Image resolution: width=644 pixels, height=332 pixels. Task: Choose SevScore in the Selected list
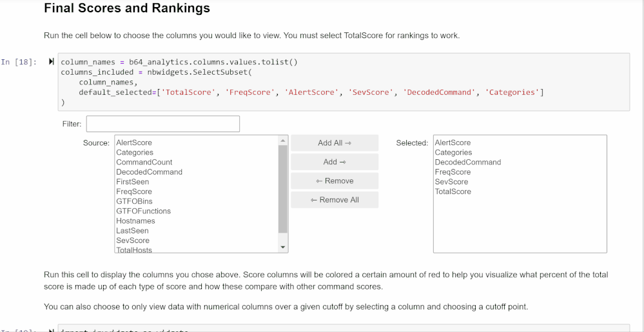pos(451,182)
